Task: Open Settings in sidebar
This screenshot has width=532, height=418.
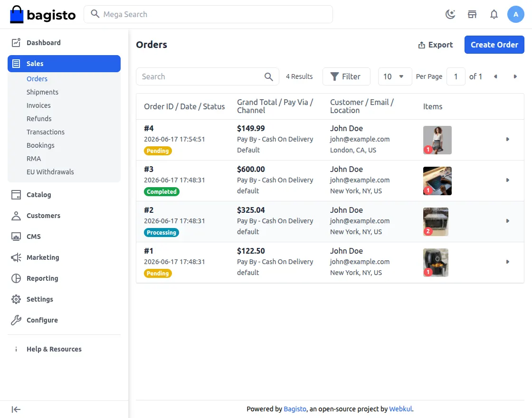Action: coord(64,299)
